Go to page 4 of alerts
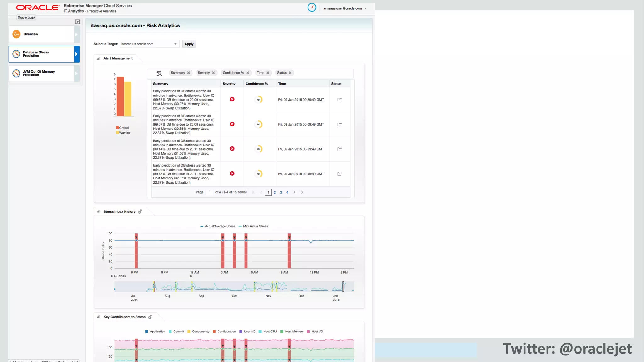The image size is (644, 362). (x=287, y=192)
